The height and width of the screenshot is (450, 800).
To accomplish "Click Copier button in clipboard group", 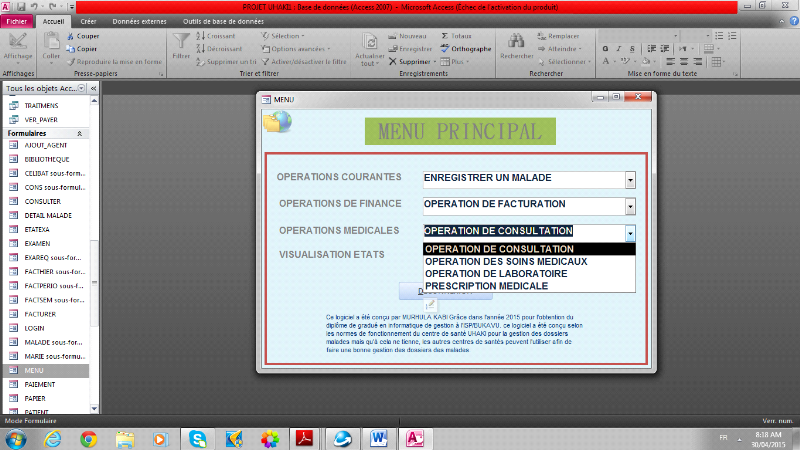I will click(82, 49).
